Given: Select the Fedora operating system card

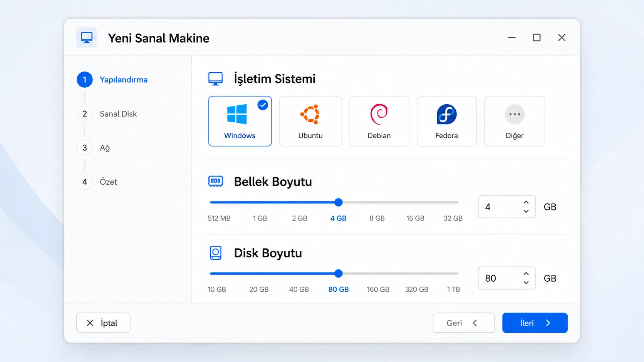Looking at the screenshot, I should (x=446, y=121).
